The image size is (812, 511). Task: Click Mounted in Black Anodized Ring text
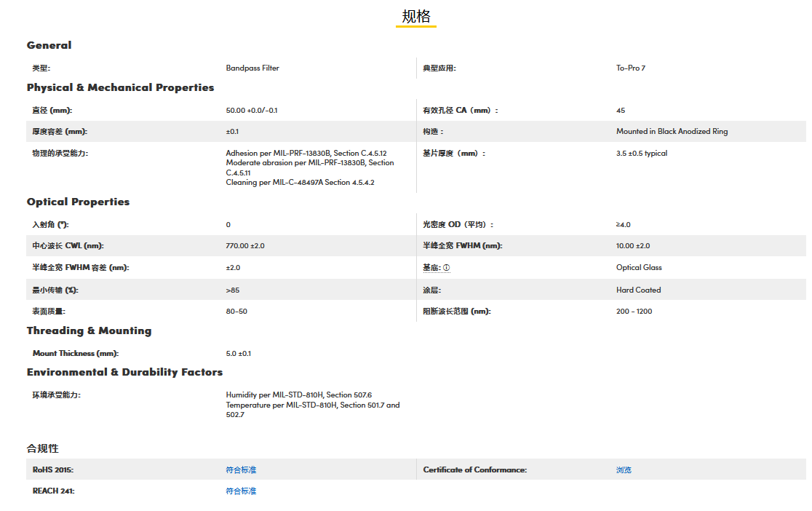click(x=672, y=132)
